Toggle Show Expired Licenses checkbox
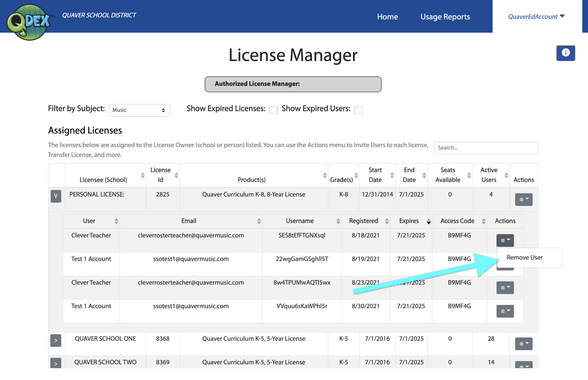Image resolution: width=588 pixels, height=380 pixels. click(273, 110)
